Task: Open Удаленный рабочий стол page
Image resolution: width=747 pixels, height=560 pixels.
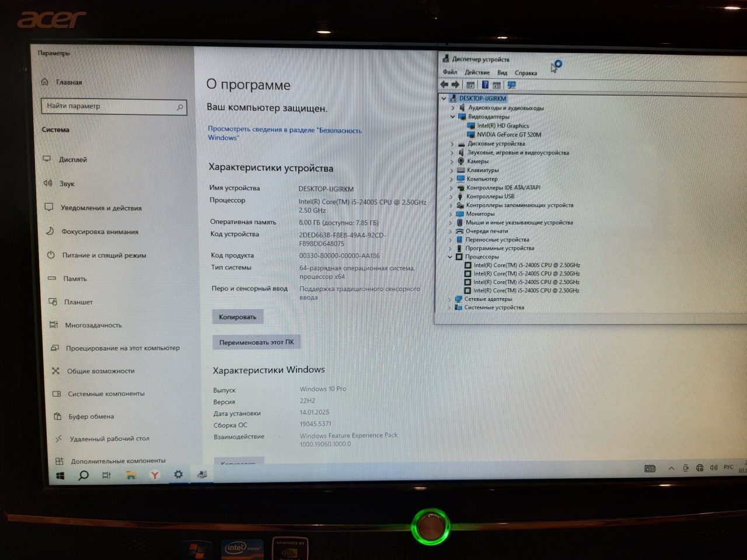Action: [x=109, y=438]
